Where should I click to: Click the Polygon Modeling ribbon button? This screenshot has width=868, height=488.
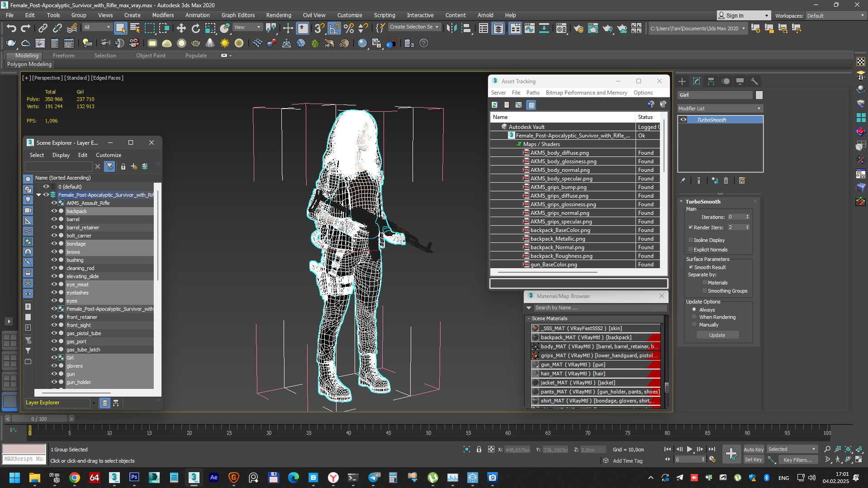[x=29, y=64]
